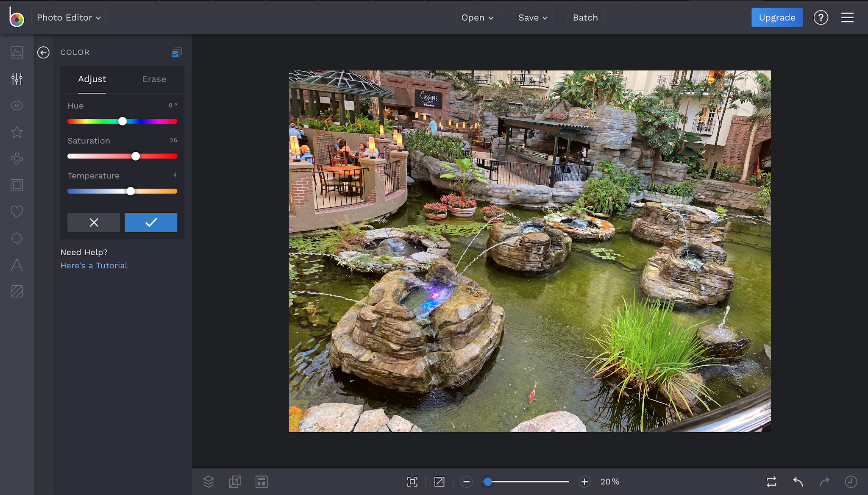Apply changes with the blue checkmark button
This screenshot has width=868, height=495.
click(150, 222)
